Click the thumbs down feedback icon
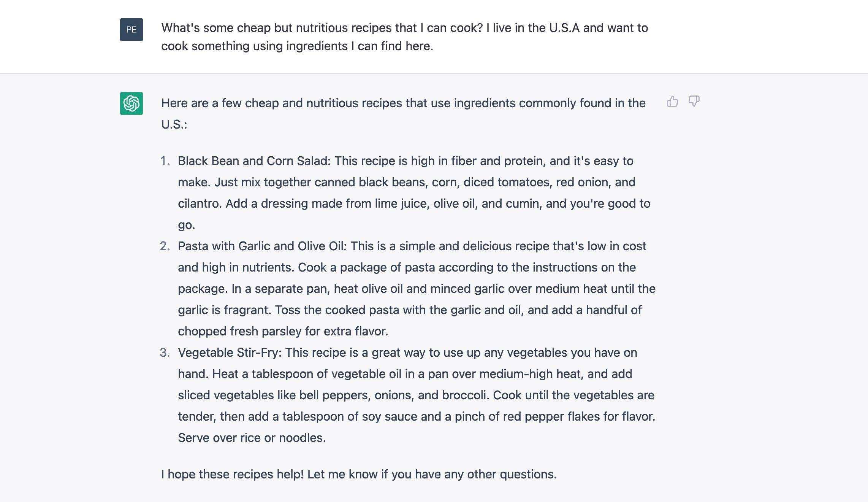This screenshot has height=502, width=868. click(x=694, y=102)
